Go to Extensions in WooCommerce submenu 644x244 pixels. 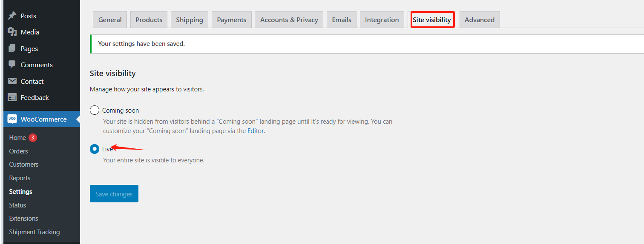[24, 218]
